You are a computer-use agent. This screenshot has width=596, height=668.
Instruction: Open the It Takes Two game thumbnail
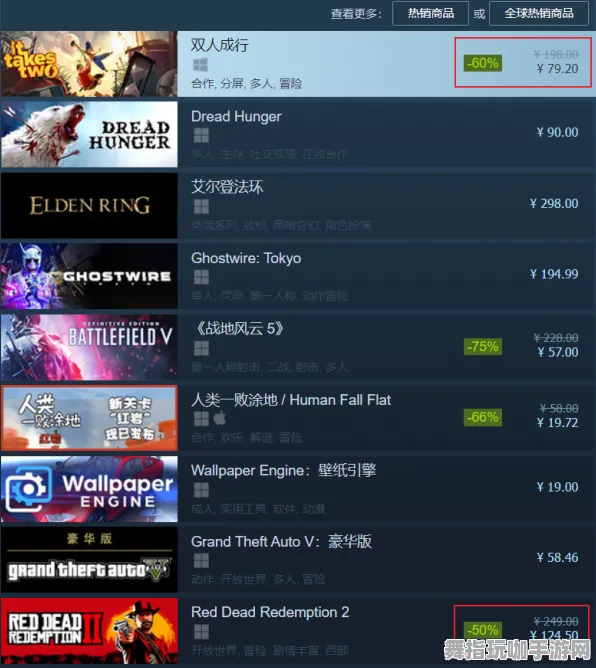point(89,63)
